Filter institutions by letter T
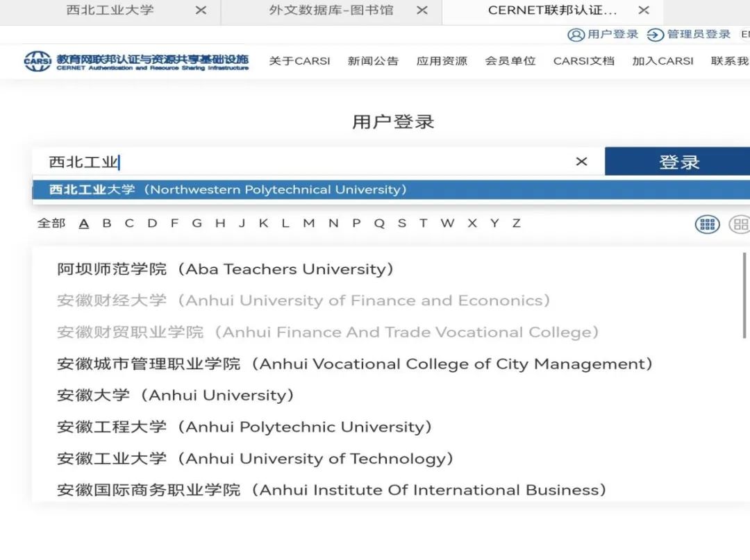750x560 pixels. 424,223
